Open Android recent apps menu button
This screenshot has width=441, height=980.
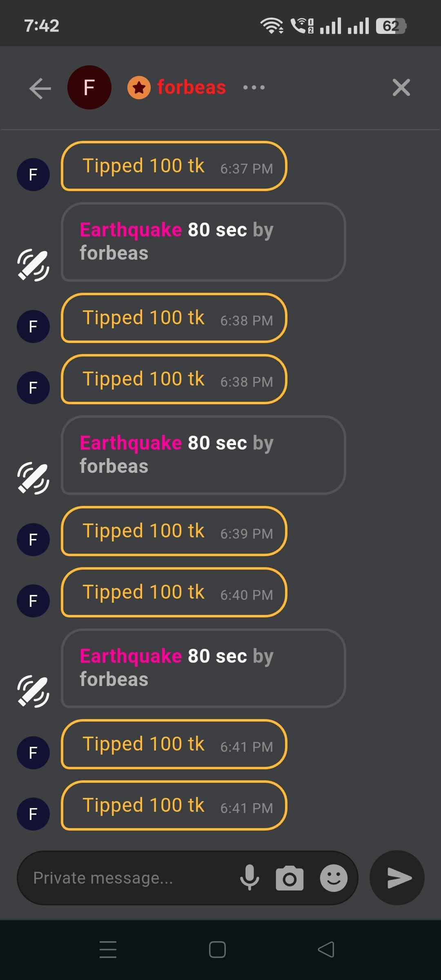[x=108, y=949]
